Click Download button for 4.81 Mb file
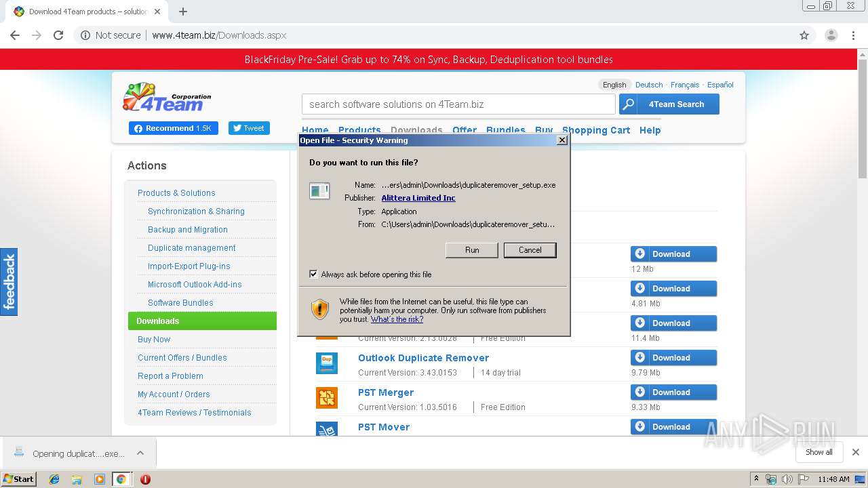The height and width of the screenshot is (488, 868). (x=673, y=289)
